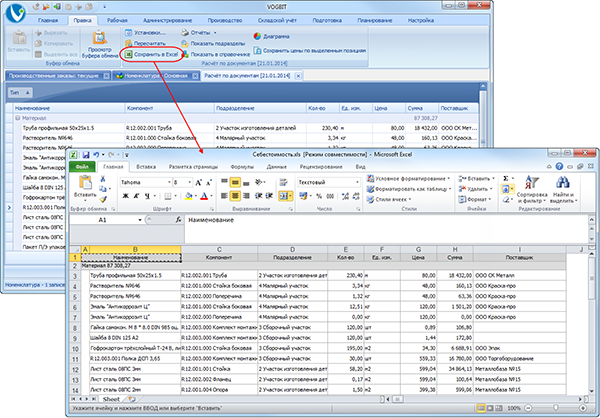This screenshot has height=418, width=600.
Task: Toggle middle vertical alignment
Action: tap(235, 182)
